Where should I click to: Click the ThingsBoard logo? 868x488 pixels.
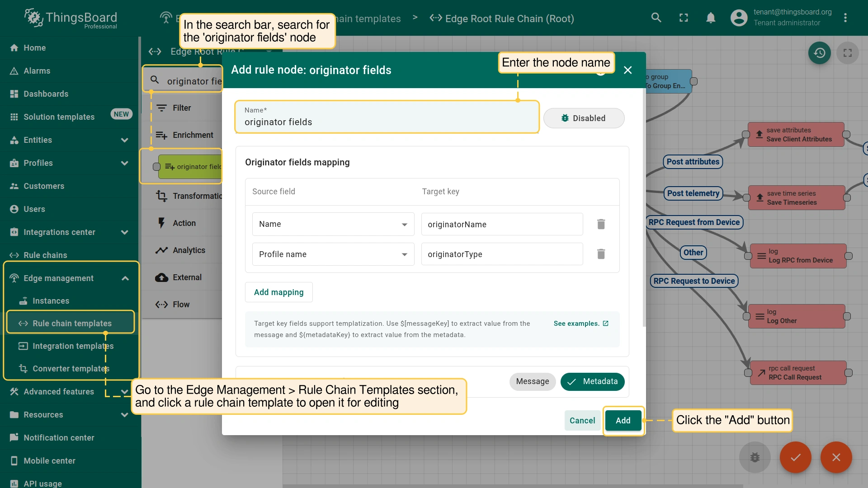click(x=71, y=18)
